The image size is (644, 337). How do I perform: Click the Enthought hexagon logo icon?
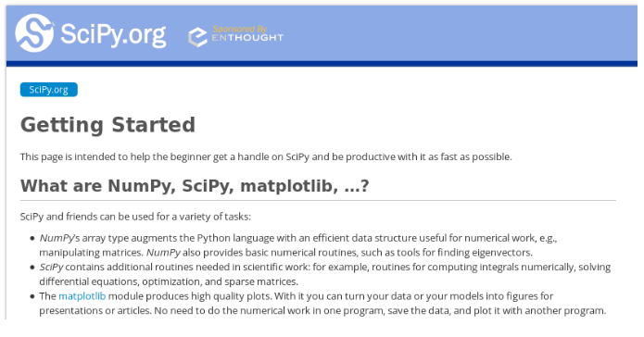click(x=197, y=37)
